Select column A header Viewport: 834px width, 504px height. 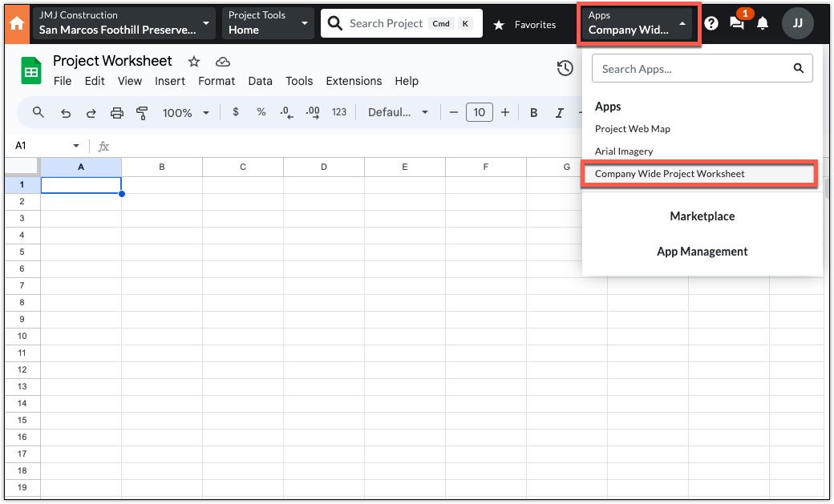tap(81, 167)
